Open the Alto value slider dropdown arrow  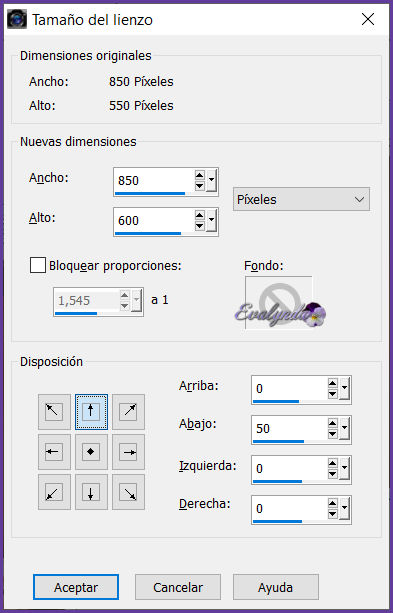coord(212,220)
